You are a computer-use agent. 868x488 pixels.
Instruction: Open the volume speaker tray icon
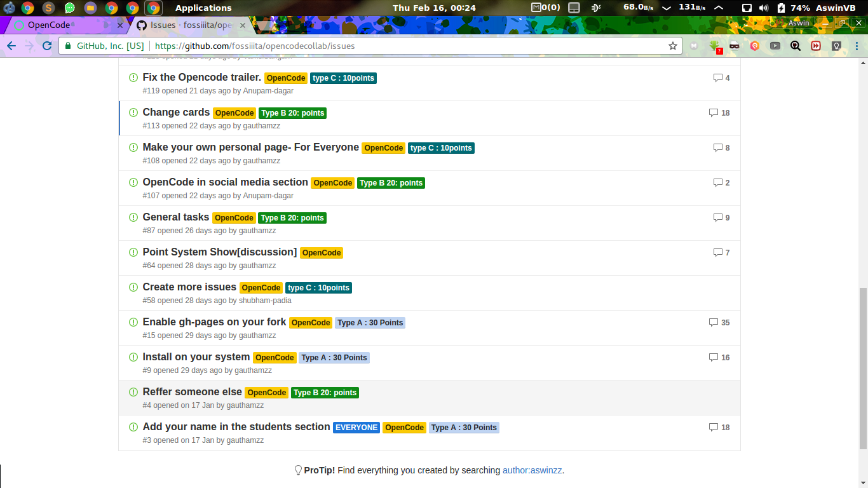763,8
